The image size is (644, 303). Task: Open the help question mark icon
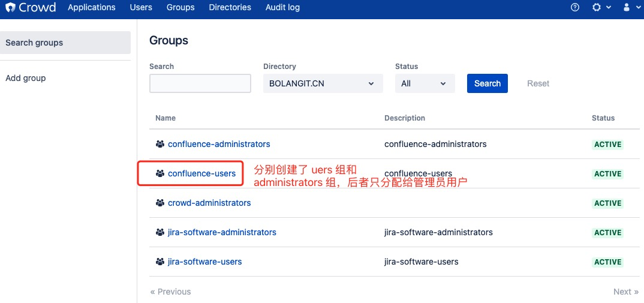pyautogui.click(x=575, y=8)
